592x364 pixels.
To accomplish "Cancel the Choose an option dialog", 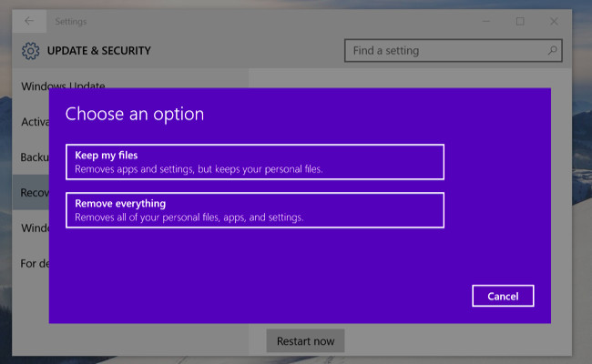I will click(x=503, y=296).
